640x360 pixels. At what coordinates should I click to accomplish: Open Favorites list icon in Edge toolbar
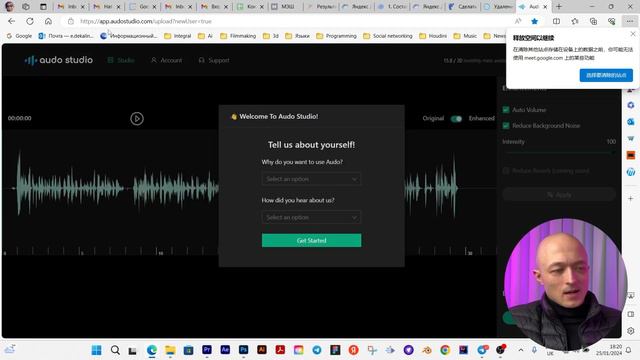(575, 21)
